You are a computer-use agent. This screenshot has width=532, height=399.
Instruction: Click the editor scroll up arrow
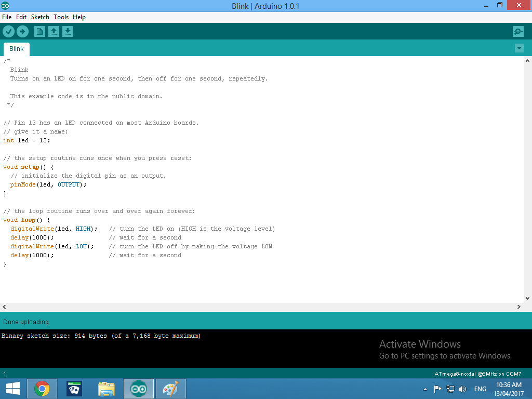[528, 61]
